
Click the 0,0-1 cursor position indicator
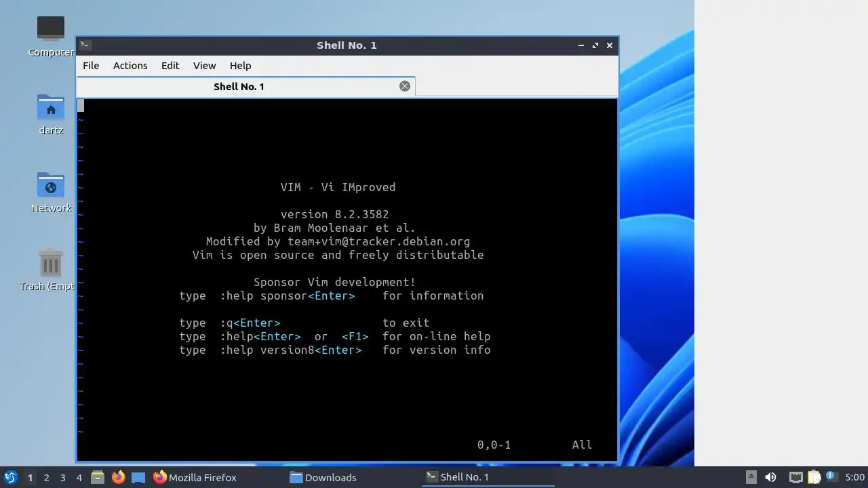494,445
